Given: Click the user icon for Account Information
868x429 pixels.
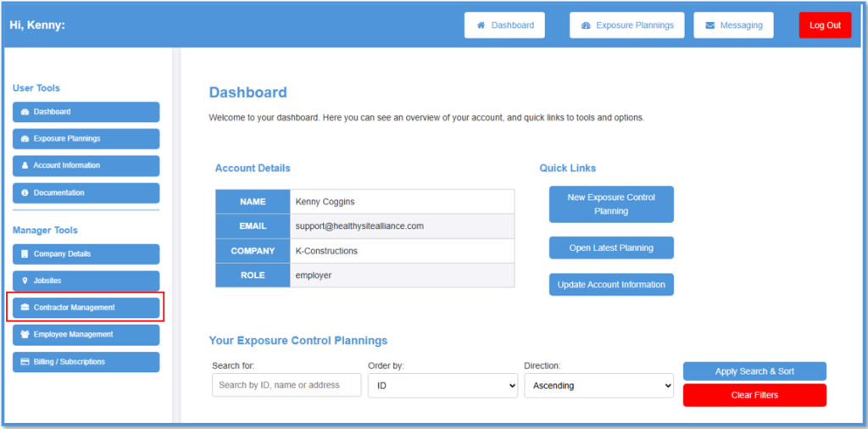Looking at the screenshot, I should (25, 165).
